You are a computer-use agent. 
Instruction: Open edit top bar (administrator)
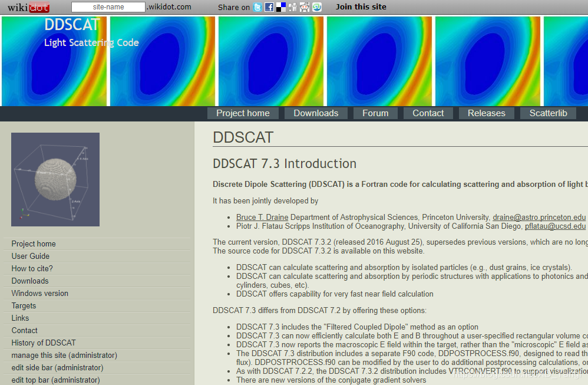click(55, 380)
